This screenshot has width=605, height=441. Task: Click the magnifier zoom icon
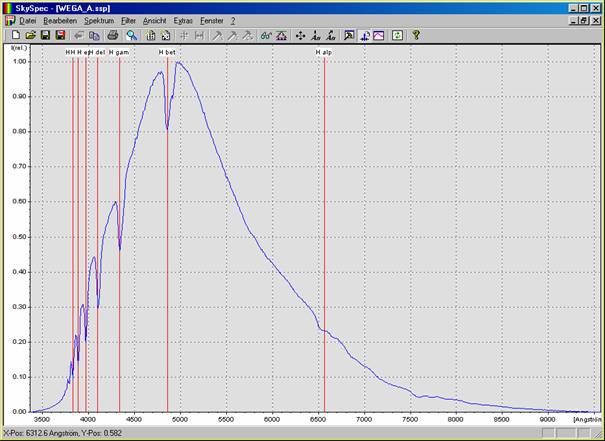pos(131,35)
